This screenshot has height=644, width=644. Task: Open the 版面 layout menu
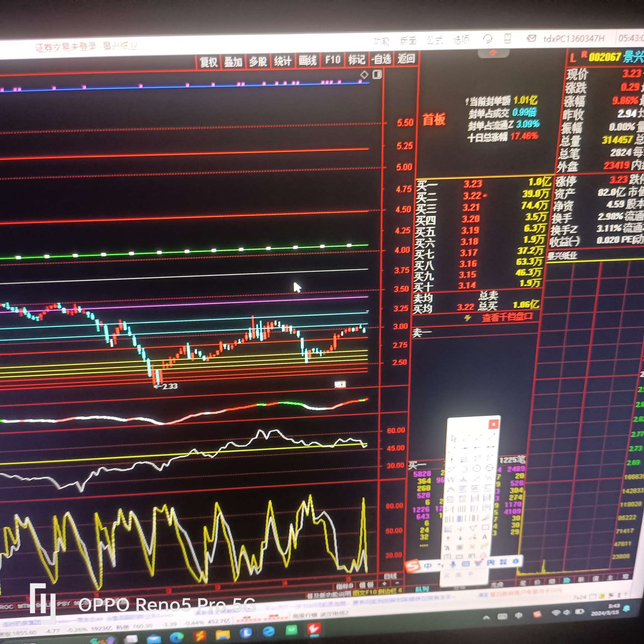point(408,40)
